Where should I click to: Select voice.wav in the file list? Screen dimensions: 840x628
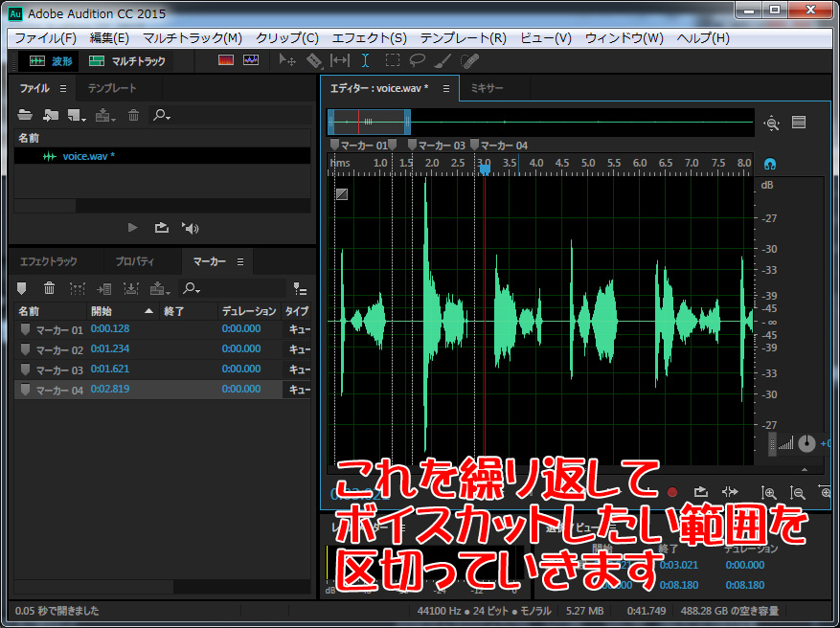162,156
